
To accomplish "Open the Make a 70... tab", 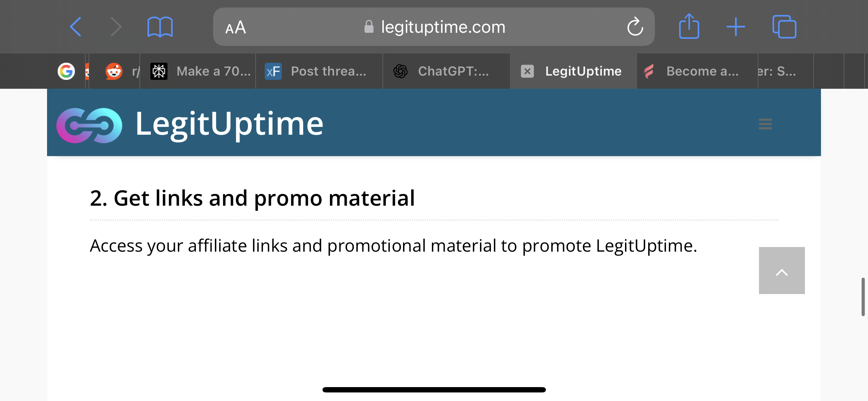I will [x=198, y=71].
